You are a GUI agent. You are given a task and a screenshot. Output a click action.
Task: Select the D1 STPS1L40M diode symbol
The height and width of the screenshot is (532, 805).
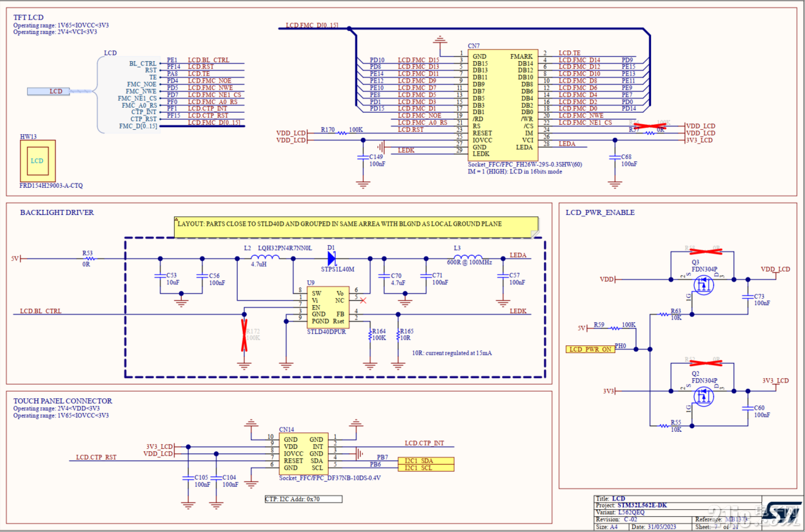tap(331, 258)
